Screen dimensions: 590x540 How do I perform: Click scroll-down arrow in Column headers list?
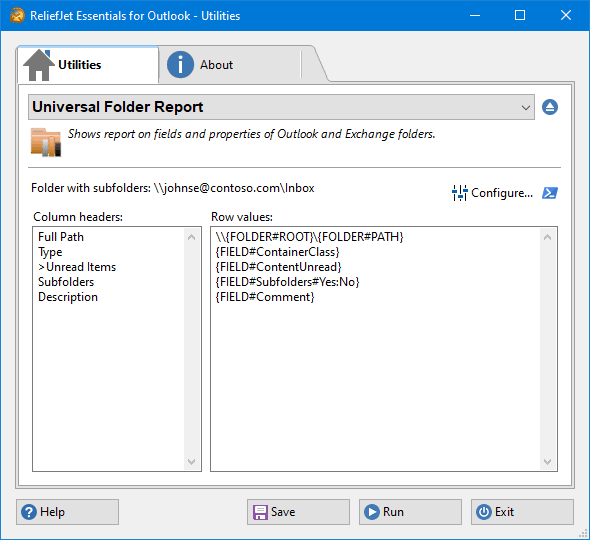(x=192, y=462)
